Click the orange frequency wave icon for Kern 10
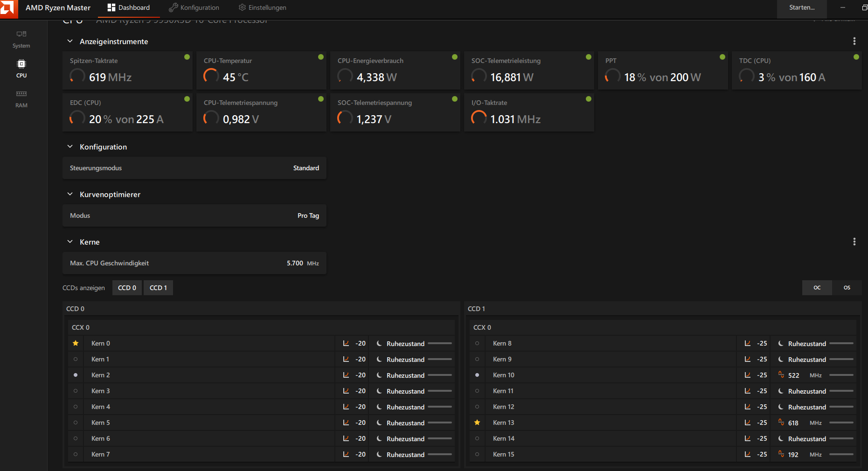Viewport: 868px width, 471px height. (x=781, y=374)
